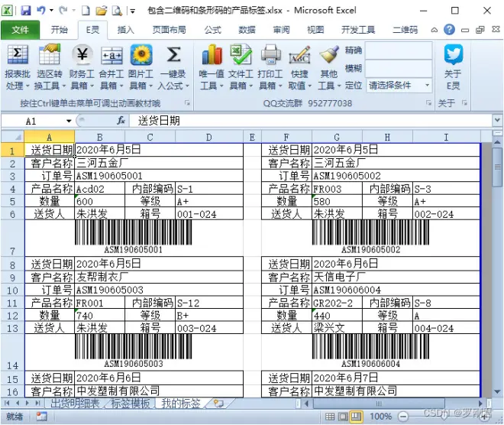Switch to the 数据 ribbon tab
This screenshot has width=504, height=425.
(247, 30)
